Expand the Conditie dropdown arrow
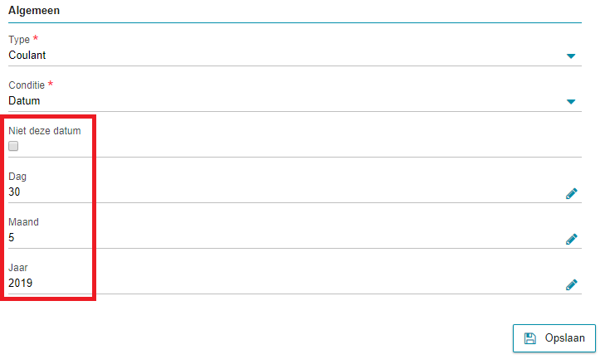The image size is (605, 364). point(571,102)
